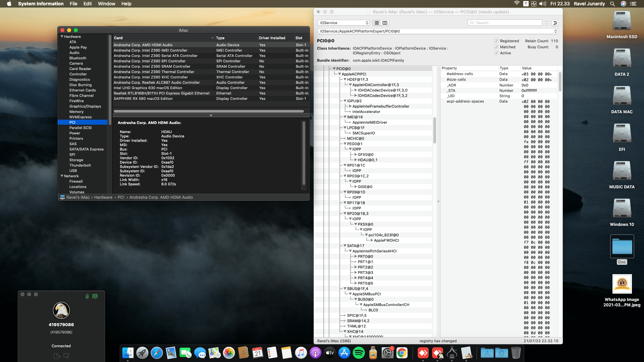Viewport: 644px width, 362px height.
Task: Collapse the Network section in sidebar
Action: [x=62, y=176]
